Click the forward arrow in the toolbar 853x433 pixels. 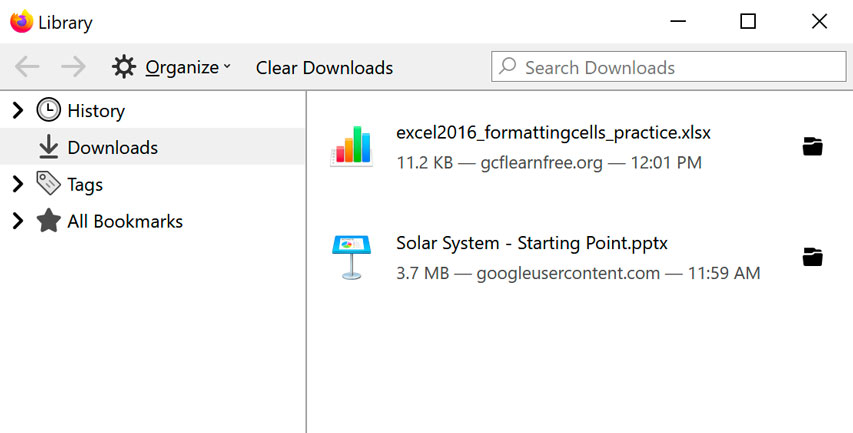click(x=73, y=67)
